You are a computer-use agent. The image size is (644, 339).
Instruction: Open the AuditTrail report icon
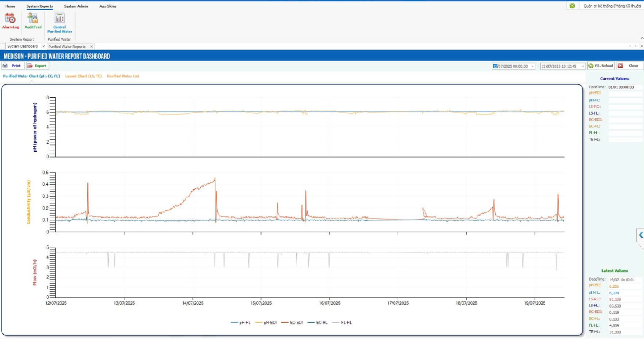tap(33, 21)
